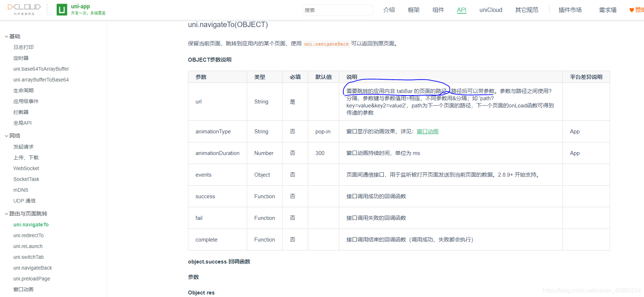The height and width of the screenshot is (297, 644).
Task: Click the fail parameter cell
Action: pos(218,218)
